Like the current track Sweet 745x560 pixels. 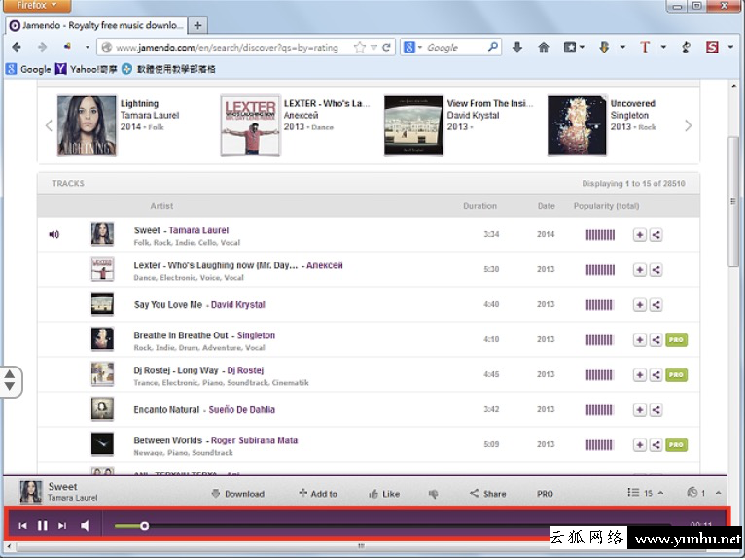(x=384, y=494)
